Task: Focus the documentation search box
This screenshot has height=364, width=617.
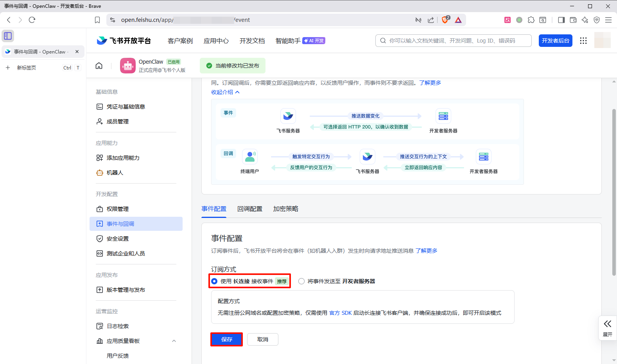Action: click(x=454, y=41)
